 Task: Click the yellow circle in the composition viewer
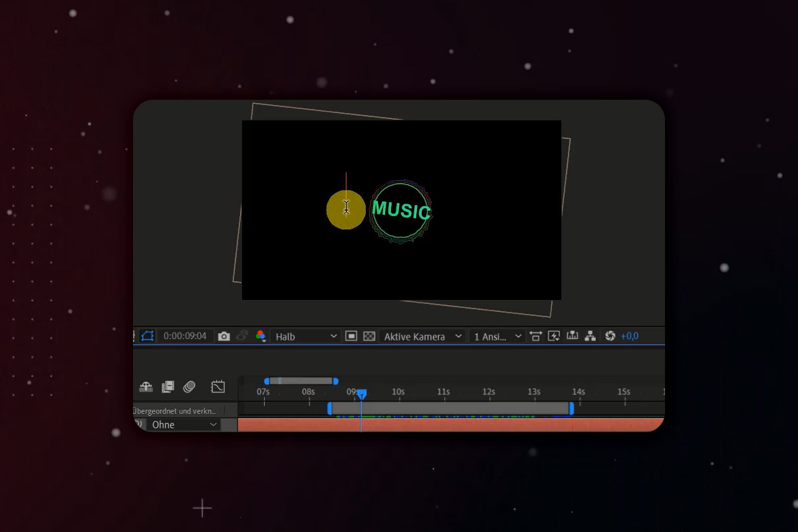coord(346,209)
